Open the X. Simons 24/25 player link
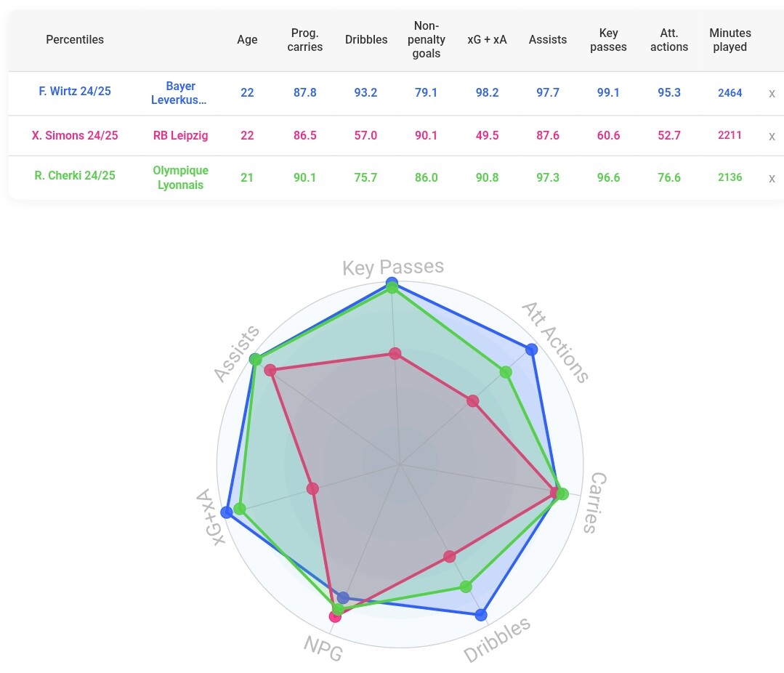This screenshot has height=673, width=784. pyautogui.click(x=75, y=135)
